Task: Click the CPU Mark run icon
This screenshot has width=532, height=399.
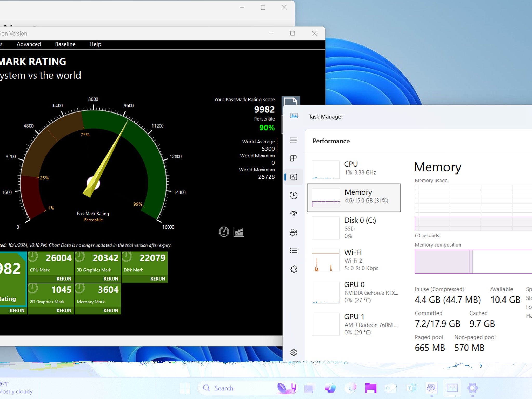Action: pos(33,257)
